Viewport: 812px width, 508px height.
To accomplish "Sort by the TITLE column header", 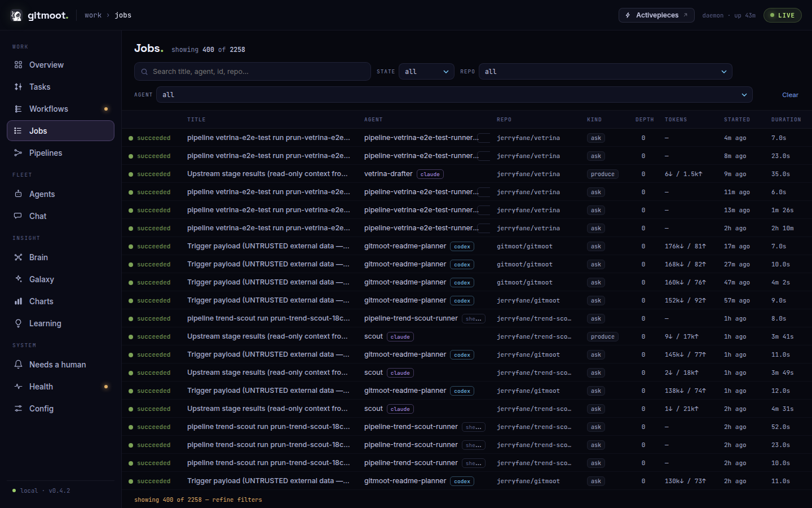I will coord(196,120).
